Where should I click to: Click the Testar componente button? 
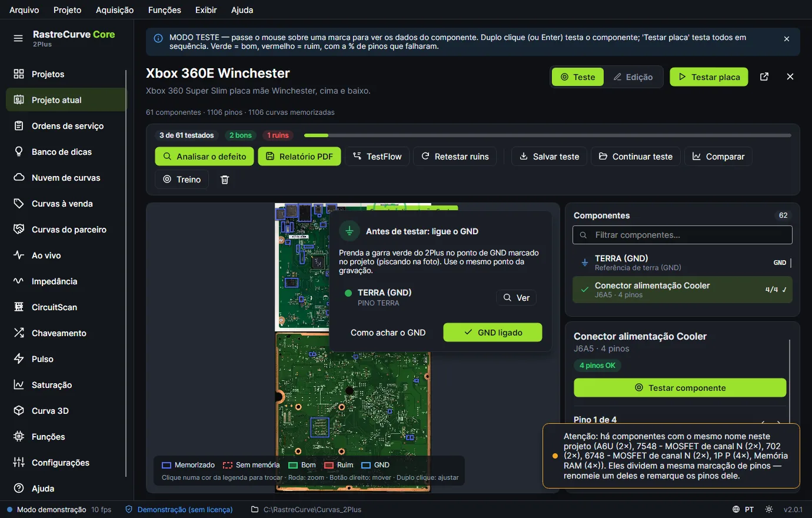680,388
